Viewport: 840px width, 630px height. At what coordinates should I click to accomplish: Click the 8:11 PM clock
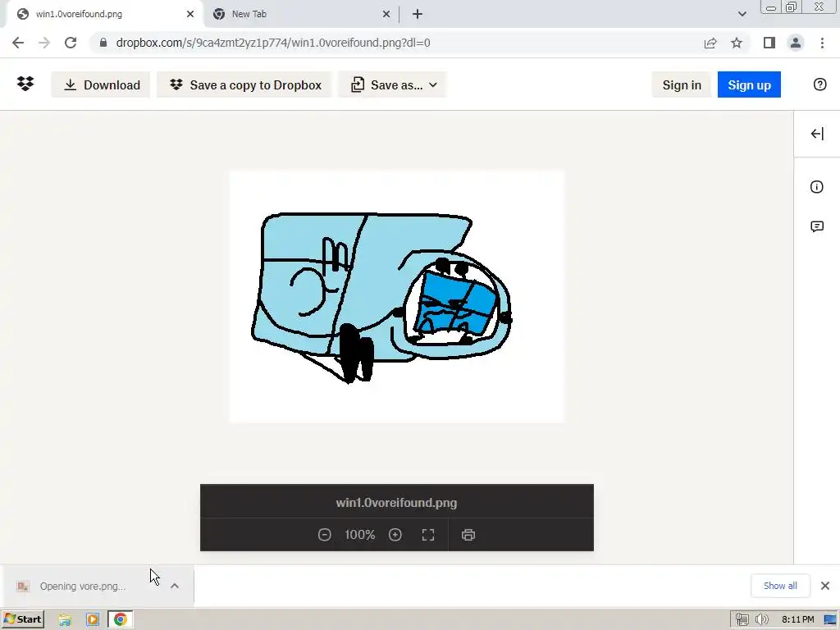797,620
